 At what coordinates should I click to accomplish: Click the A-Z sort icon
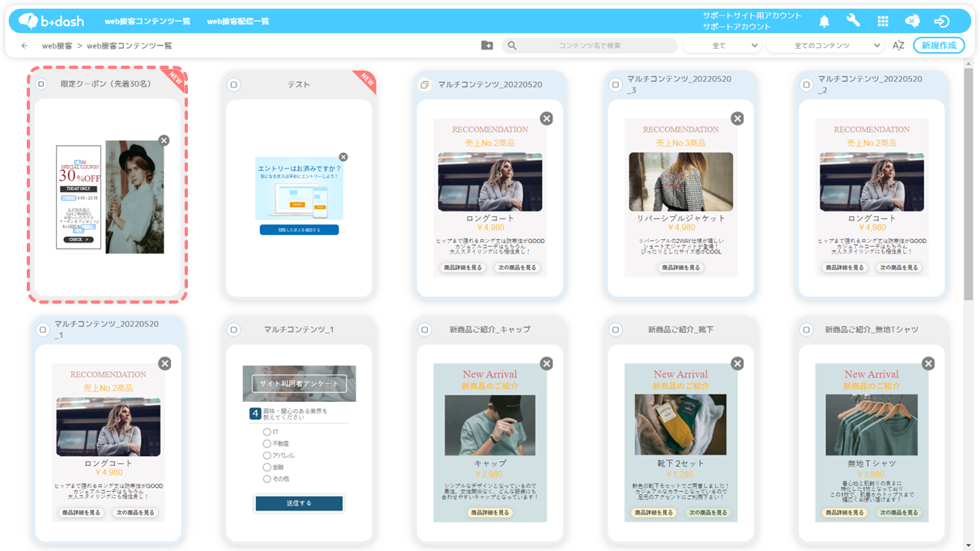898,45
